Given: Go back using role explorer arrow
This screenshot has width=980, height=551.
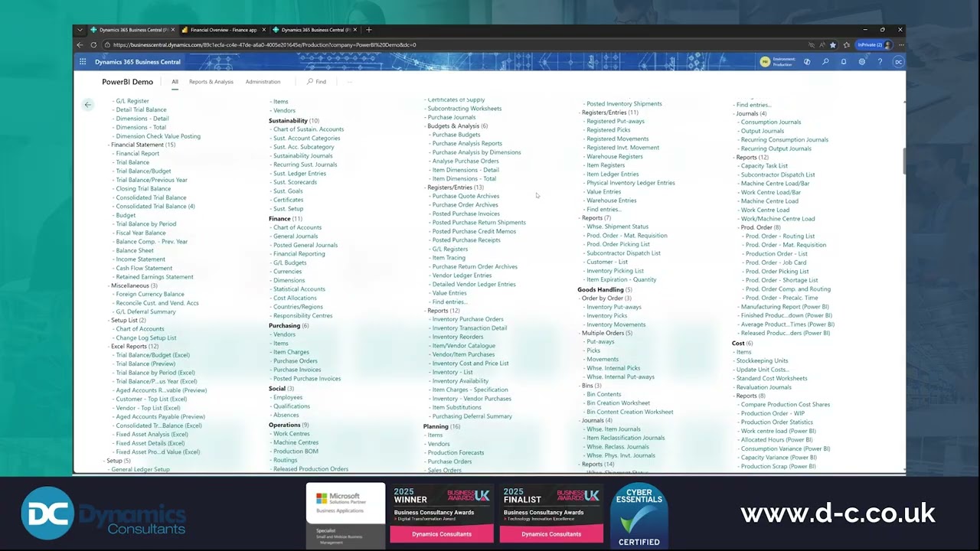Looking at the screenshot, I should (88, 105).
